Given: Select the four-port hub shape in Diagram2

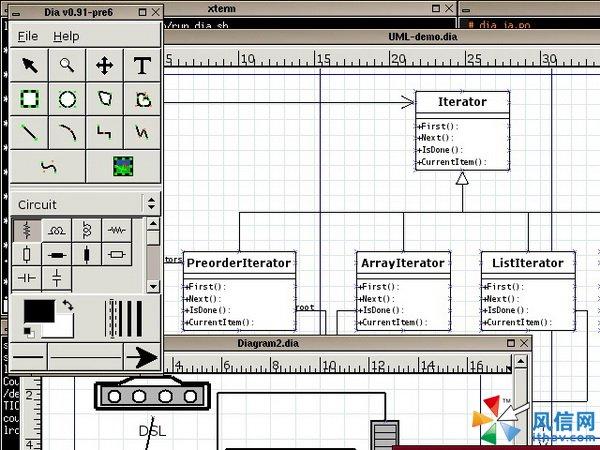Looking at the screenshot, I should click(152, 396).
